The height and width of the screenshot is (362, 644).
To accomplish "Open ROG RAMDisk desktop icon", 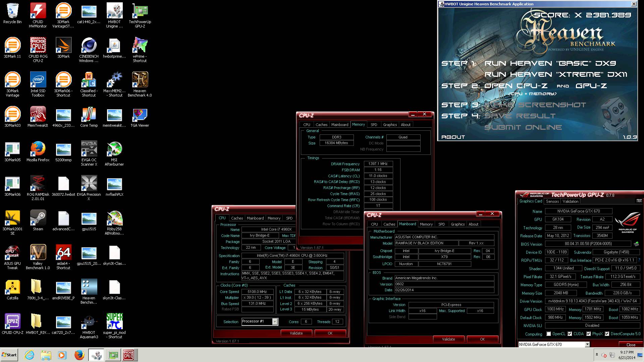I will click(x=38, y=188).
